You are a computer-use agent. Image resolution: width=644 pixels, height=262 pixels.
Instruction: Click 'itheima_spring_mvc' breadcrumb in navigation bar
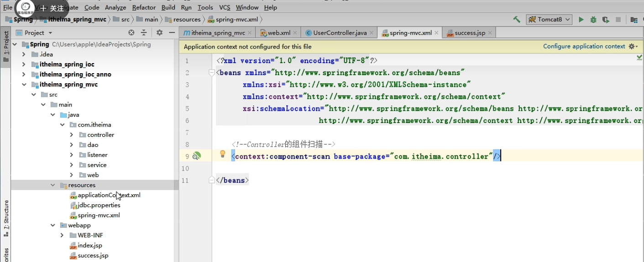coord(73,20)
